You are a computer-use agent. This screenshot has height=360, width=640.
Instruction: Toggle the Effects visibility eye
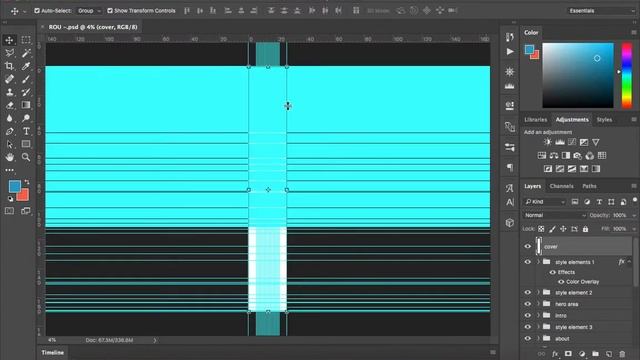[553, 272]
